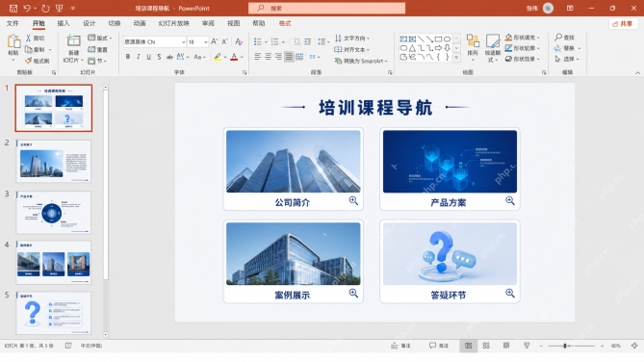
Task: Switch to 插入 tab
Action: [64, 23]
